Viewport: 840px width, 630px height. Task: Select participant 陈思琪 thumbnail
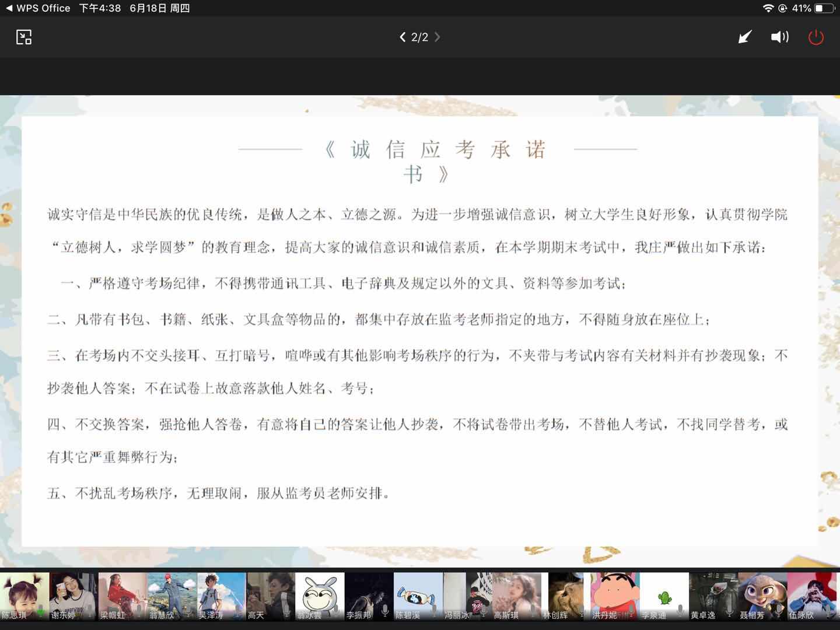pyautogui.click(x=24, y=592)
